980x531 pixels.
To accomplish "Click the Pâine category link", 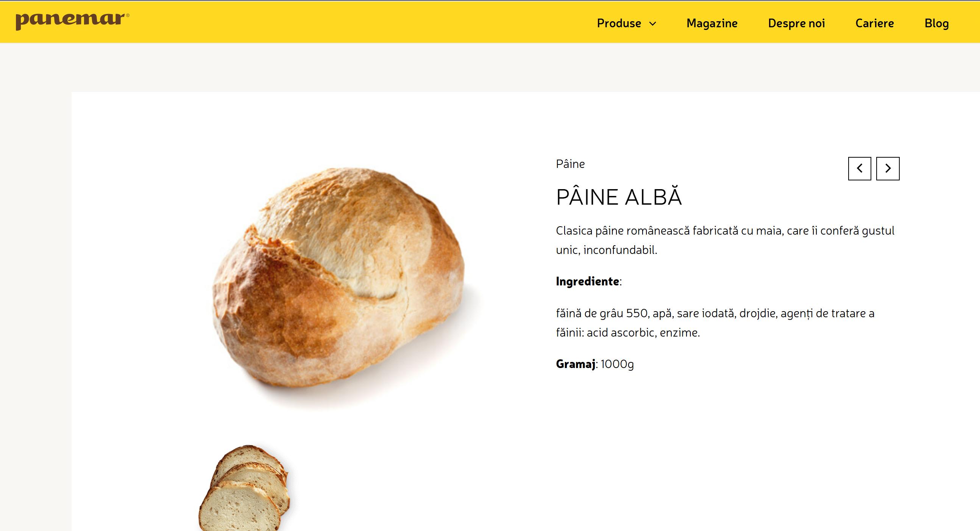I will coord(570,164).
